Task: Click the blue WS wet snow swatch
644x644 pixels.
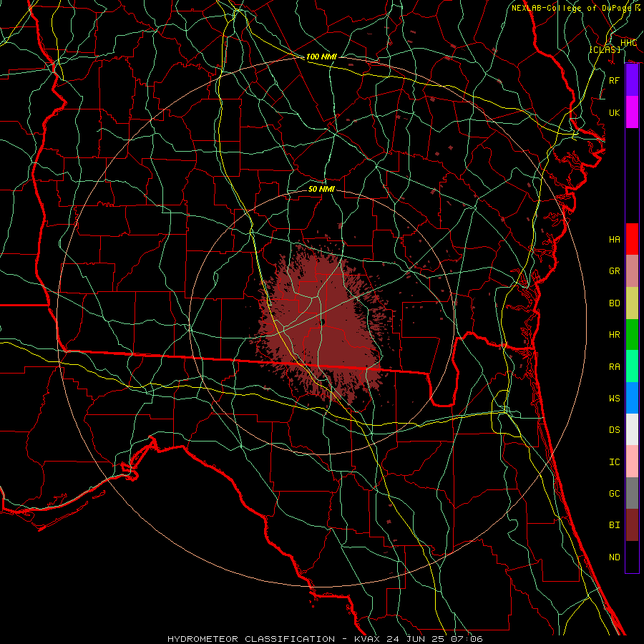Action: click(632, 398)
